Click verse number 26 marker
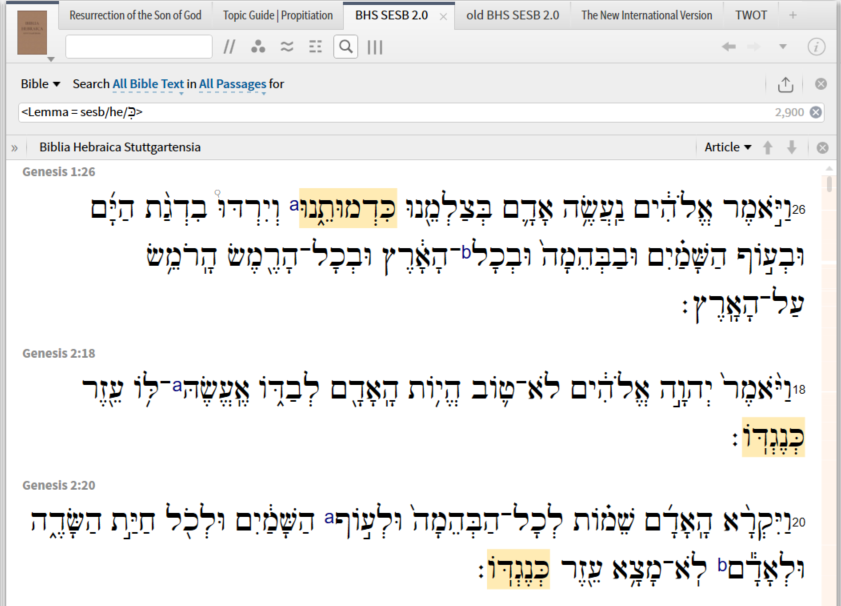841x606 pixels. point(799,209)
